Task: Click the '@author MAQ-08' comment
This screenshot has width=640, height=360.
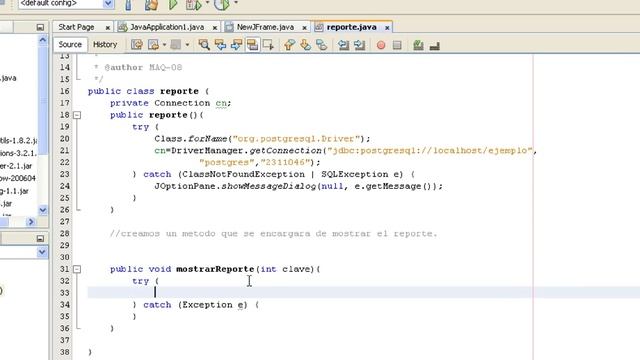Action: (143, 67)
